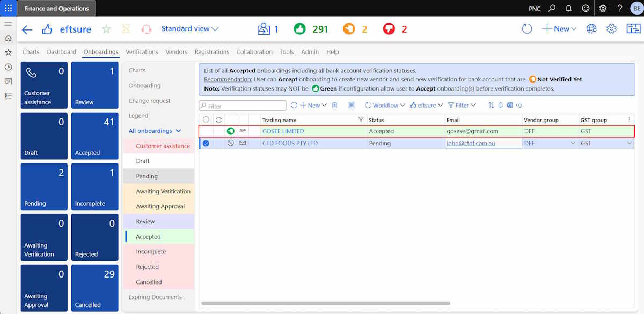644x314 pixels.
Task: Click the green star icon in header
Action: click(107, 29)
